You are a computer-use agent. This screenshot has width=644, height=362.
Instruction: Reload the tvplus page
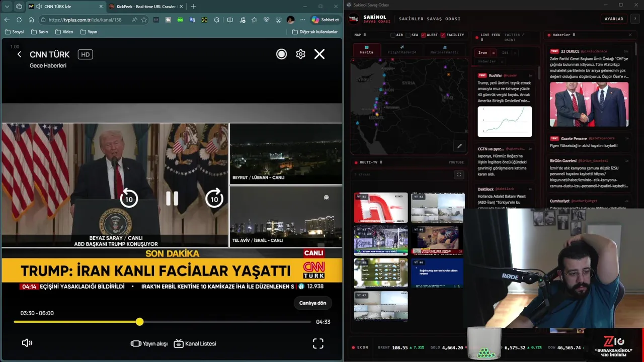coord(19,20)
